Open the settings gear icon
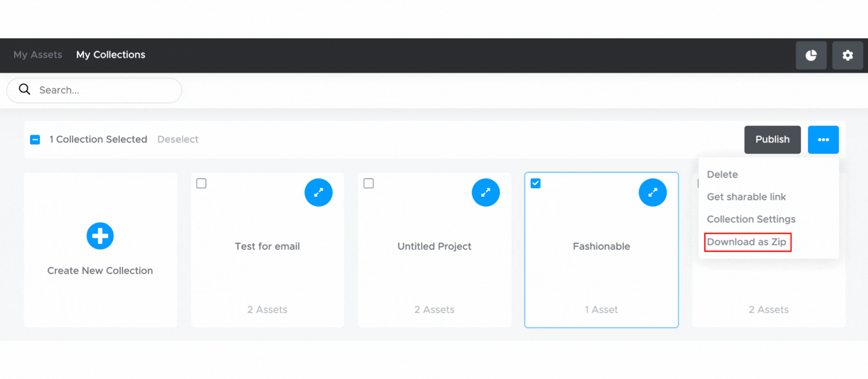 847,55
